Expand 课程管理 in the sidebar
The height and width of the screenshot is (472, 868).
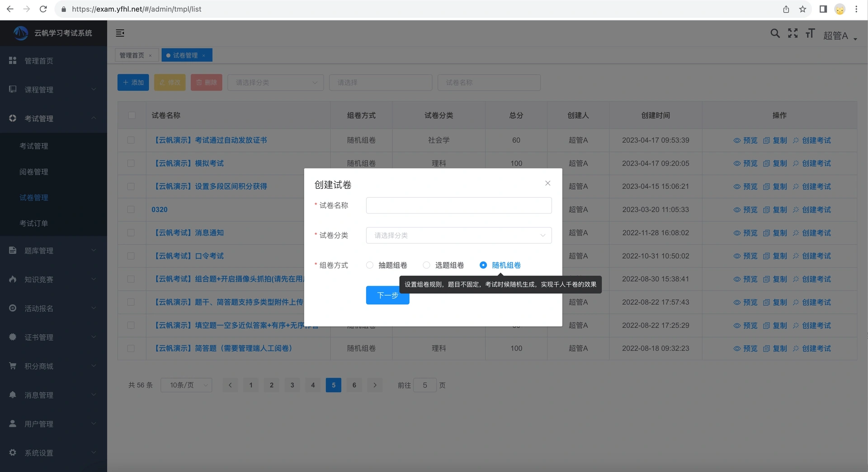click(x=53, y=89)
